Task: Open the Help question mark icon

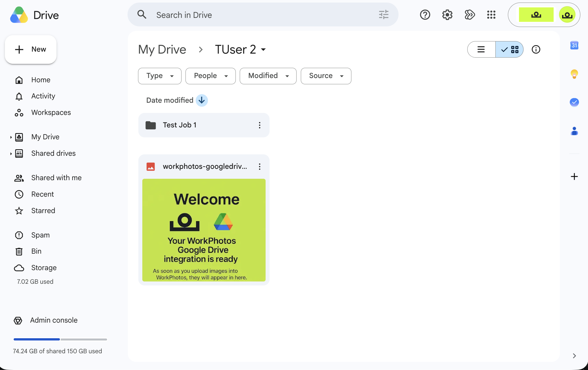Action: pos(425,15)
